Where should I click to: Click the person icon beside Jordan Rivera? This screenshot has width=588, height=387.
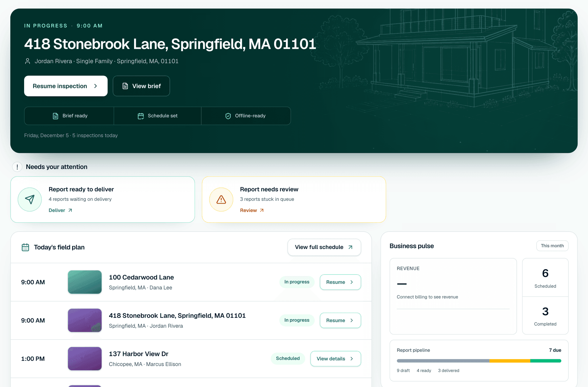coord(28,61)
